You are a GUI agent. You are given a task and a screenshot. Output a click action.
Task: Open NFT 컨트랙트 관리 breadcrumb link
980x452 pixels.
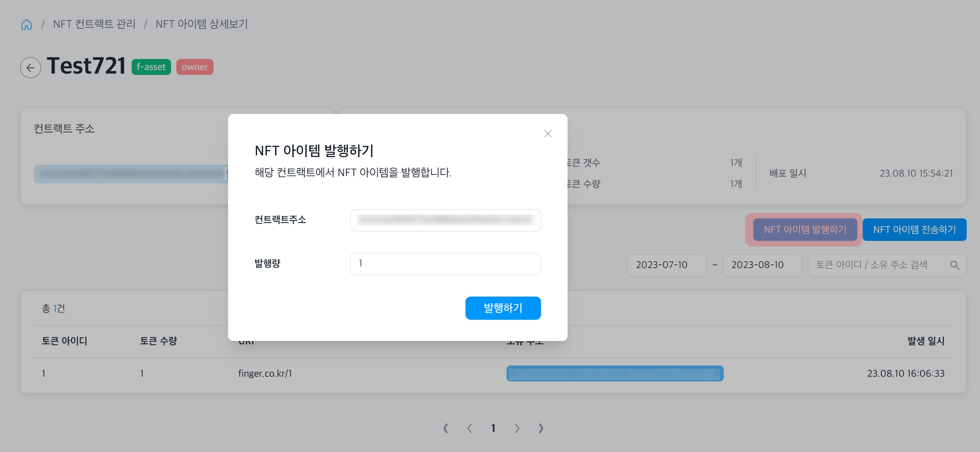click(x=94, y=24)
